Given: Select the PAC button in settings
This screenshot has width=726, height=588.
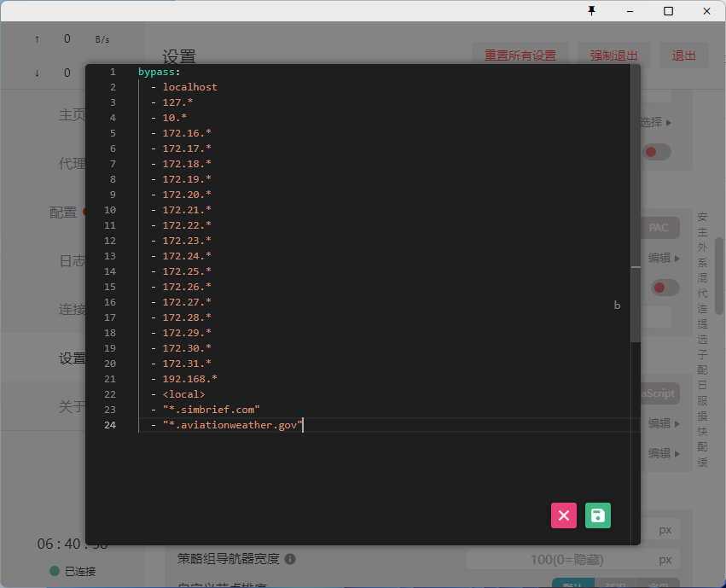Looking at the screenshot, I should coord(659,228).
